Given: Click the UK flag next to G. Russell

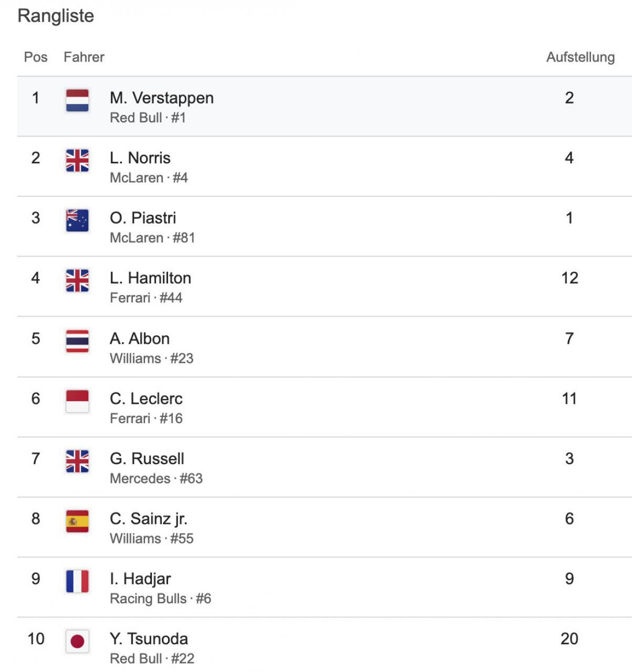Looking at the screenshot, I should (x=77, y=461).
